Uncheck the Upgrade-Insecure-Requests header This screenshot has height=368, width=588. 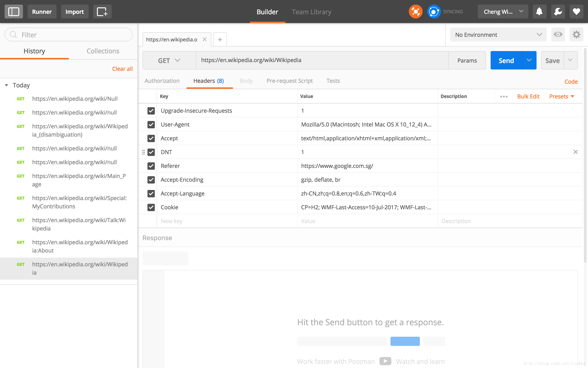coord(151,111)
